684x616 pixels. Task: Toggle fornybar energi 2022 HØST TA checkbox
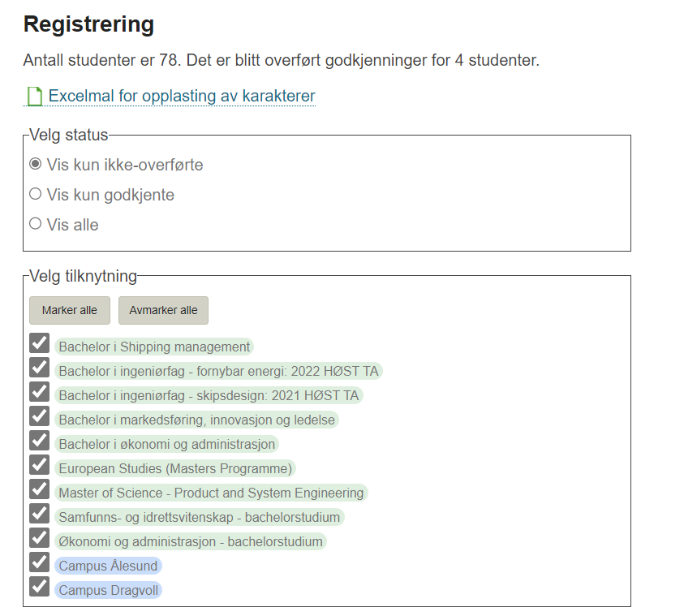click(39, 368)
